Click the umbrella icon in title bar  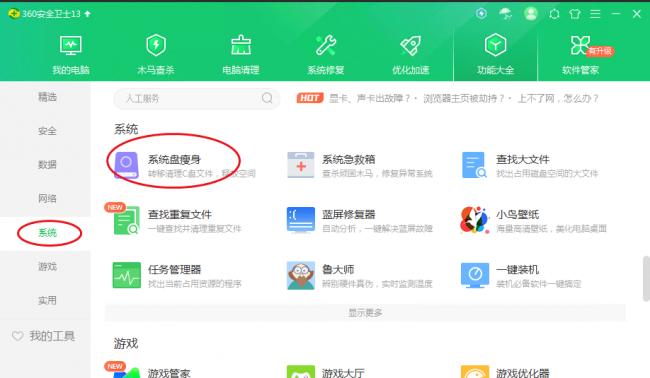[x=505, y=14]
